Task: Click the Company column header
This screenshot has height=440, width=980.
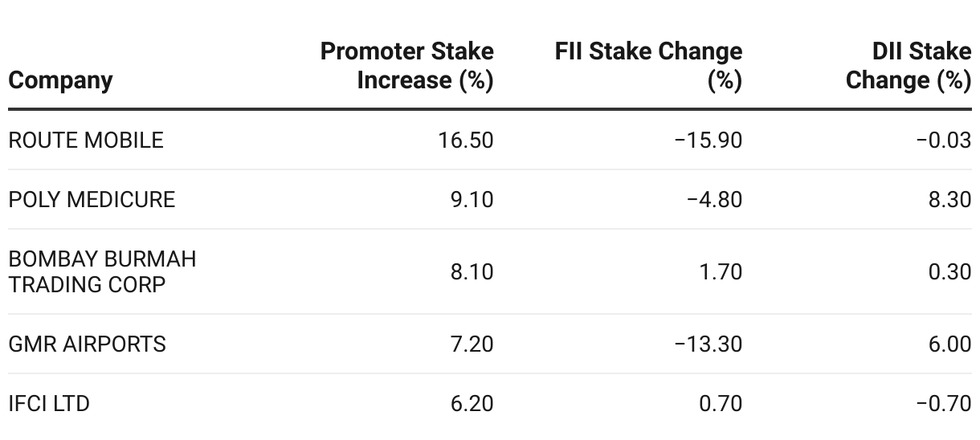Action: pyautogui.click(x=60, y=80)
